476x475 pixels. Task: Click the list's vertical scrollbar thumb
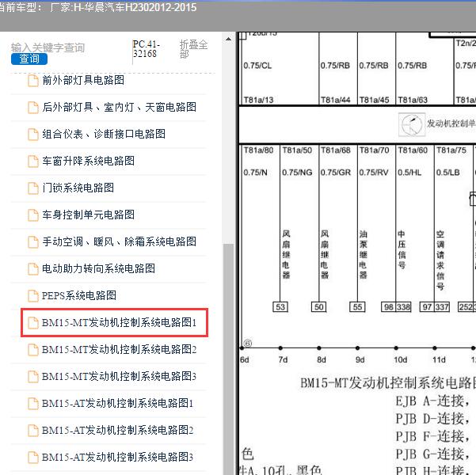[228, 358]
